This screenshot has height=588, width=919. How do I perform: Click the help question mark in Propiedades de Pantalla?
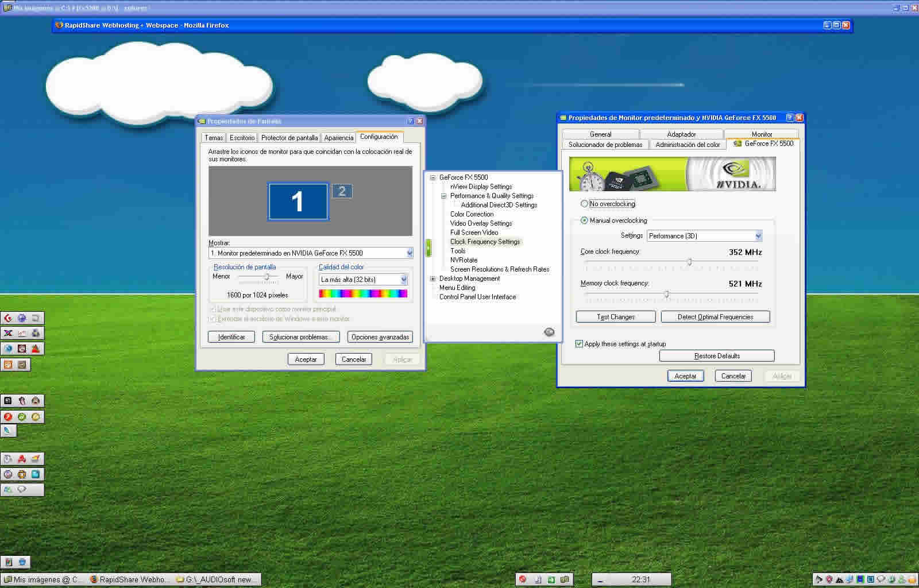(410, 121)
